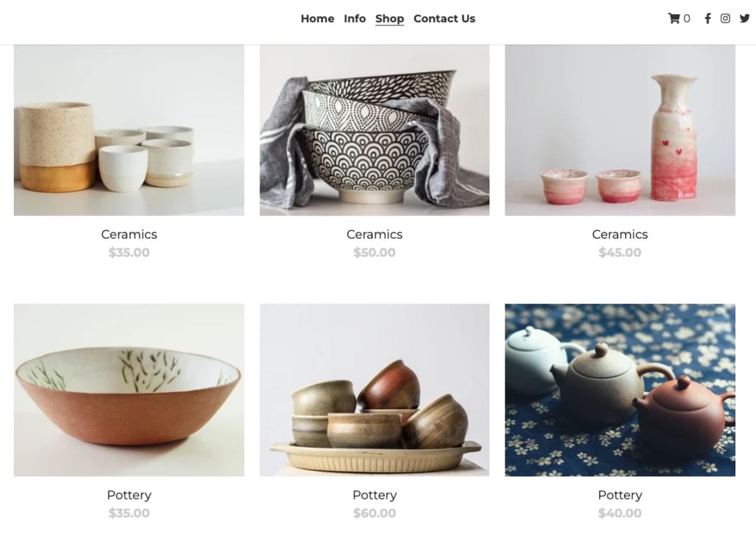
Task: Open the terracotta bowl product image
Action: [129, 390]
